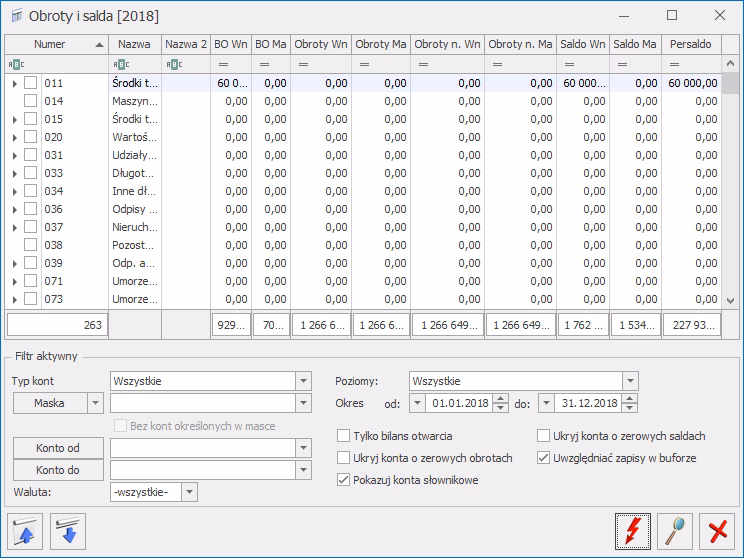744x558 pixels.
Task: Click the equals filter icon under Persaldo
Action: pos(673,64)
